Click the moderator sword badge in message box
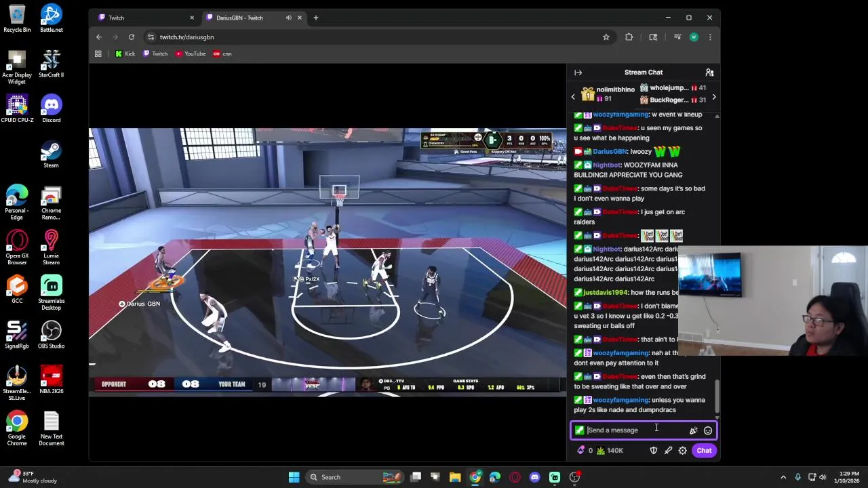This screenshot has width=868, height=488. pos(579,430)
